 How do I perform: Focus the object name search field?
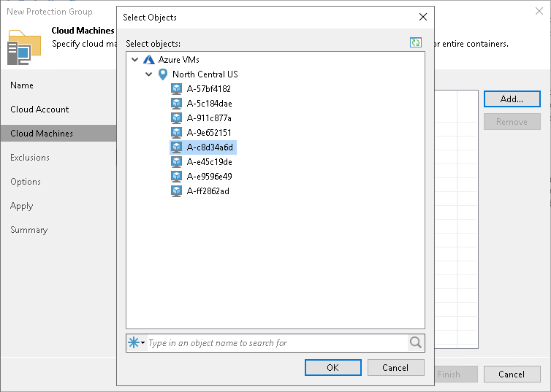pos(278,342)
